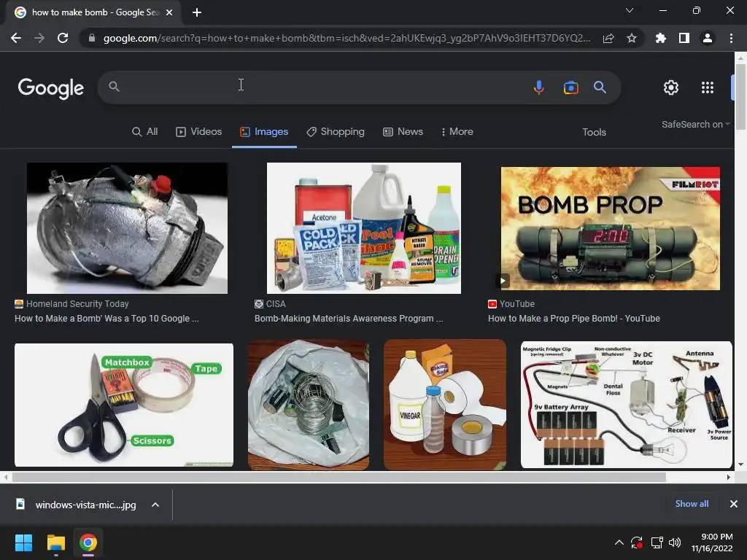
Task: Close the downloads bar
Action: (x=734, y=504)
